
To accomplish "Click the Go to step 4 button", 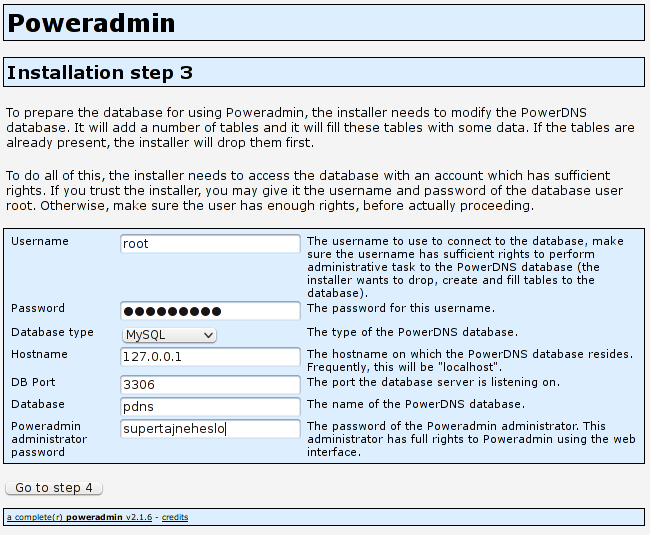I will tap(54, 488).
